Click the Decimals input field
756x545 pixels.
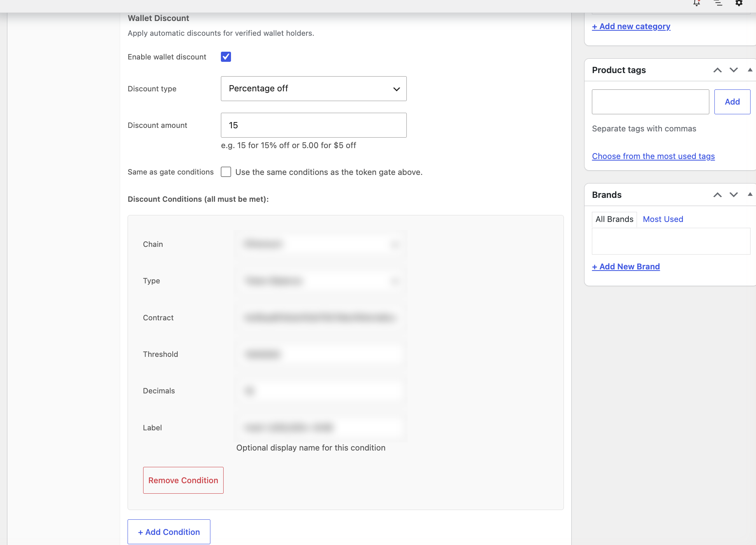321,391
